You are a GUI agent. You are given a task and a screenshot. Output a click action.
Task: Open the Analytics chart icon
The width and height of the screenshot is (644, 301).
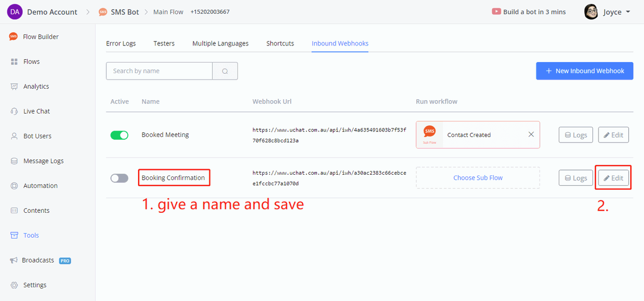(14, 86)
